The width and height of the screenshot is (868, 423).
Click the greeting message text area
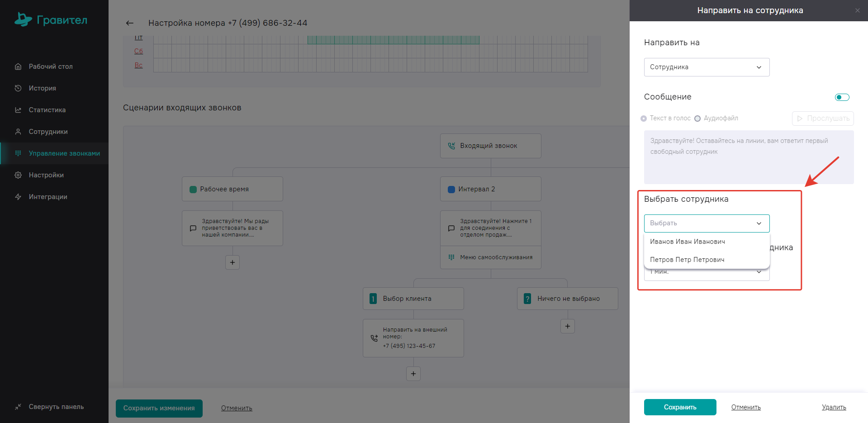[x=749, y=157]
